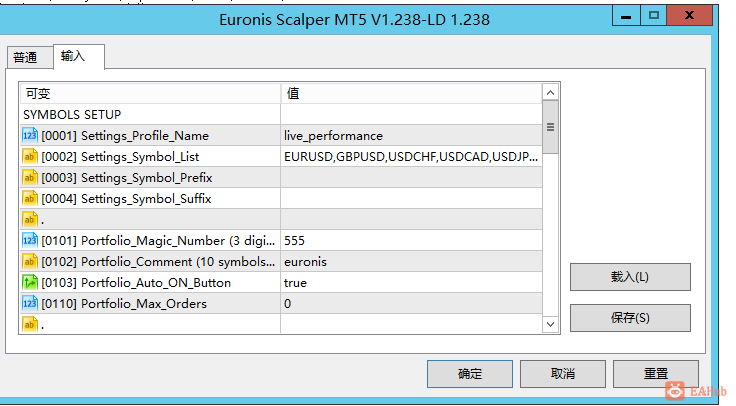Click the string icon beside Settings_Symbol_List
This screenshot has height=406, width=736.
[30, 157]
